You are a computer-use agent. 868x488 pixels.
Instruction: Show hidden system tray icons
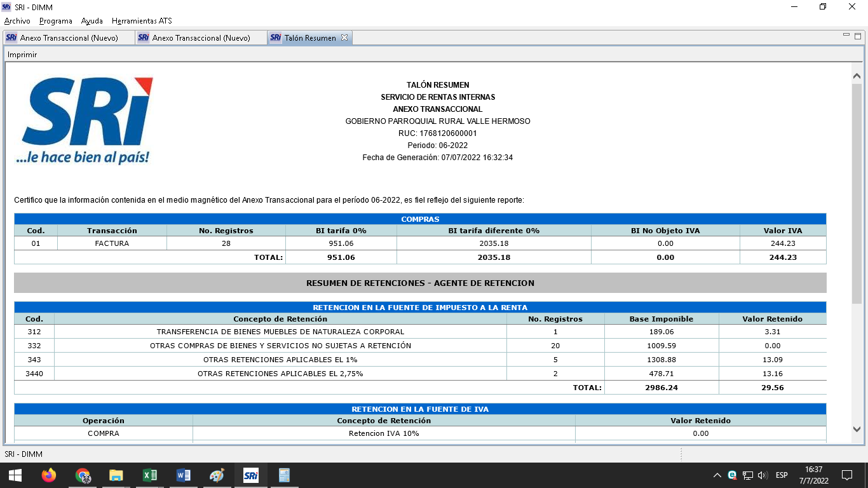pos(717,475)
